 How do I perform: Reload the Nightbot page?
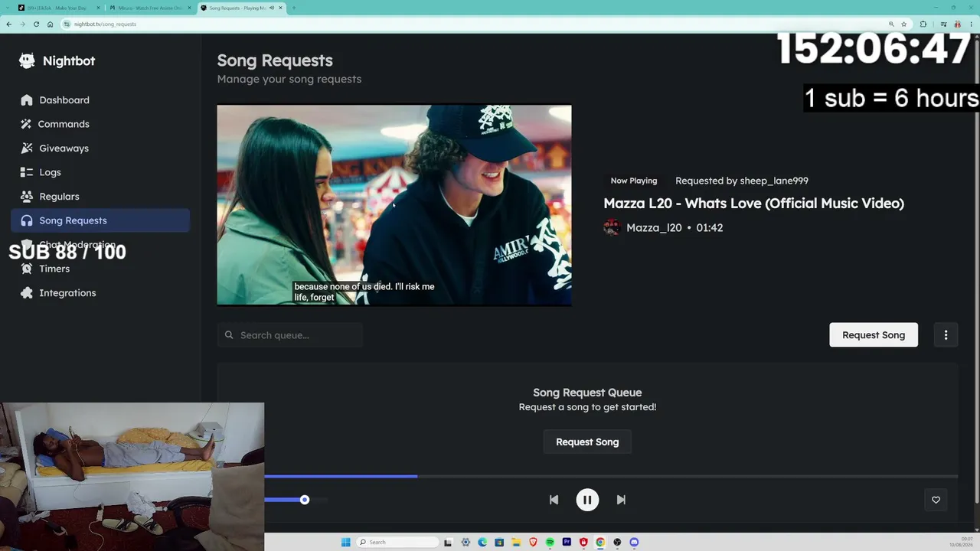coord(36,24)
